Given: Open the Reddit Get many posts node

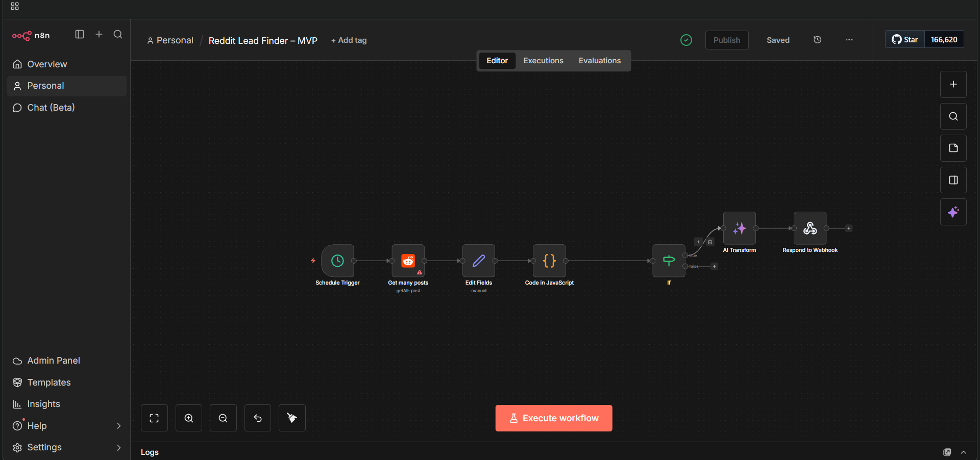Looking at the screenshot, I should click(408, 261).
